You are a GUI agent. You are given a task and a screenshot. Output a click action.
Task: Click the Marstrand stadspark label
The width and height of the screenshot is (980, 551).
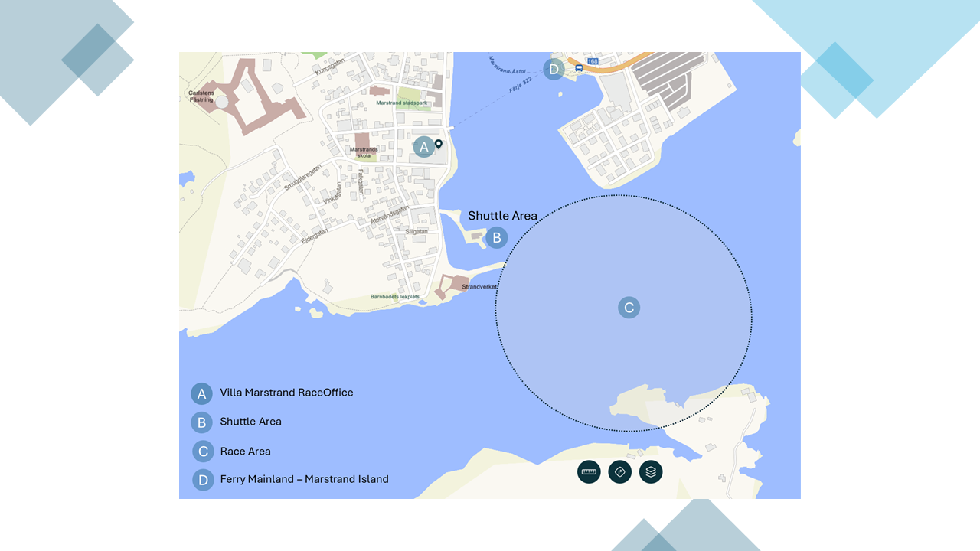[x=403, y=103]
